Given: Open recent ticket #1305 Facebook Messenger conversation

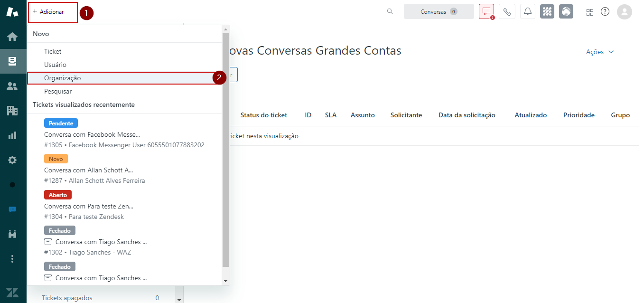Looking at the screenshot, I should coord(92,134).
